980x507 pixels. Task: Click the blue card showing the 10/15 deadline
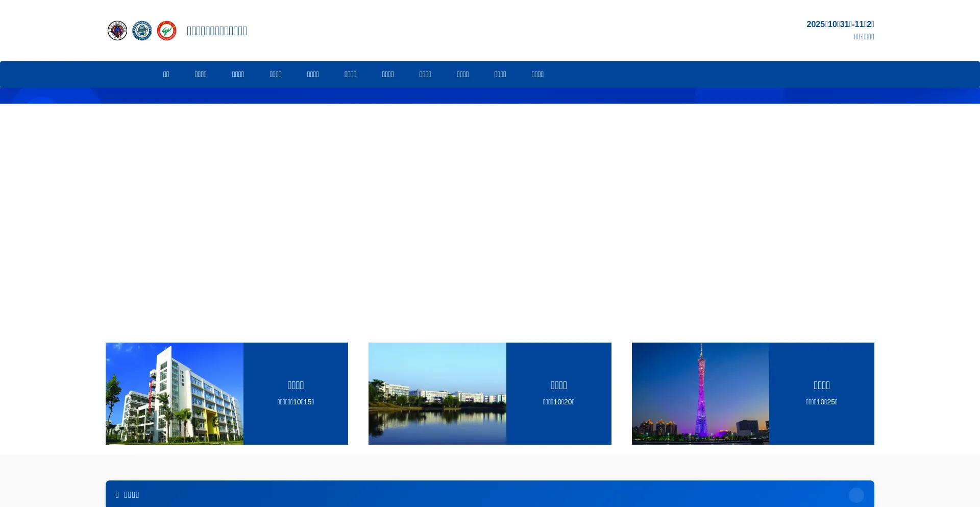[x=296, y=394]
